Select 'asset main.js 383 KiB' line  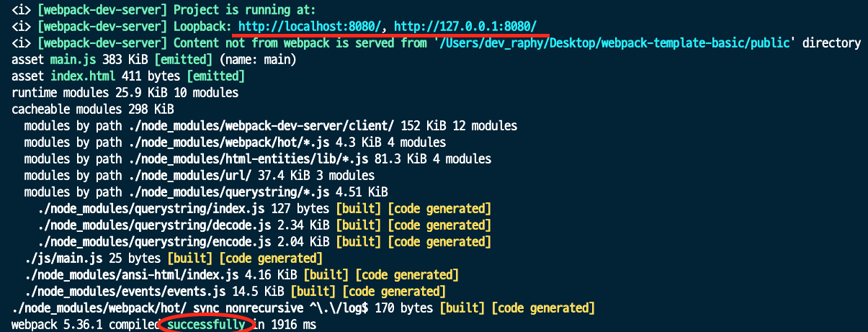(x=80, y=60)
